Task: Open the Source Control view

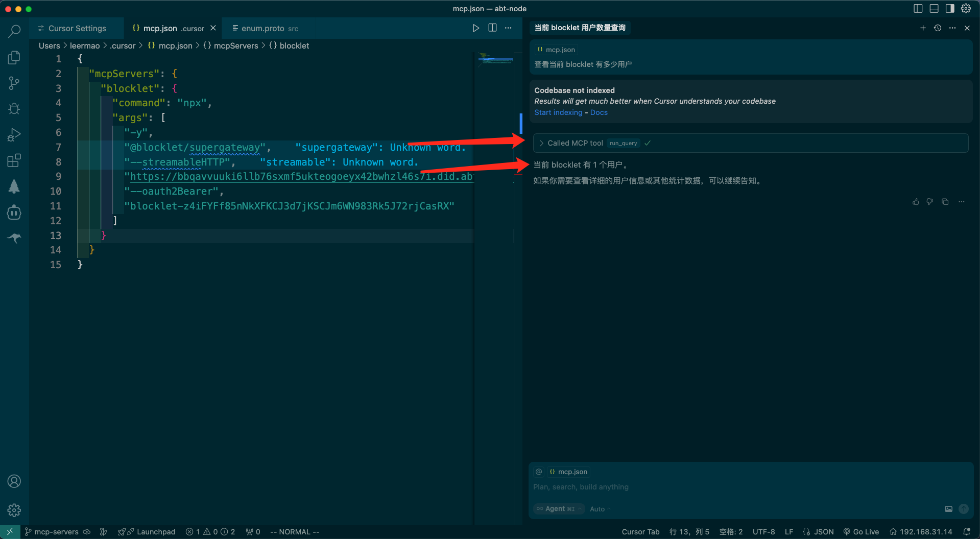Action: point(14,83)
